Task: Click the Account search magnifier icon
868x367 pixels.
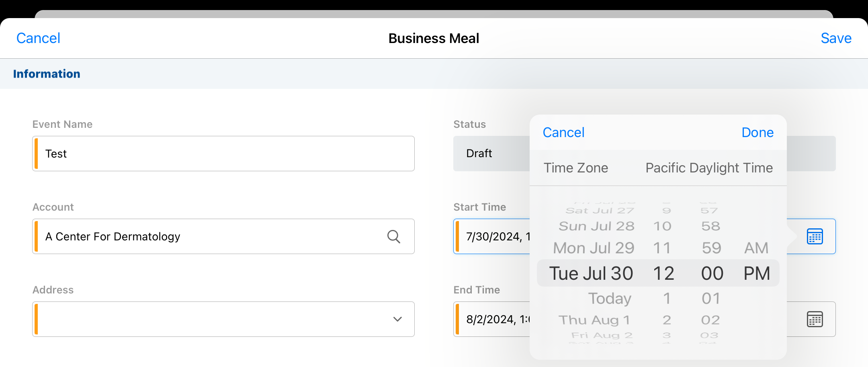Action: coord(393,237)
